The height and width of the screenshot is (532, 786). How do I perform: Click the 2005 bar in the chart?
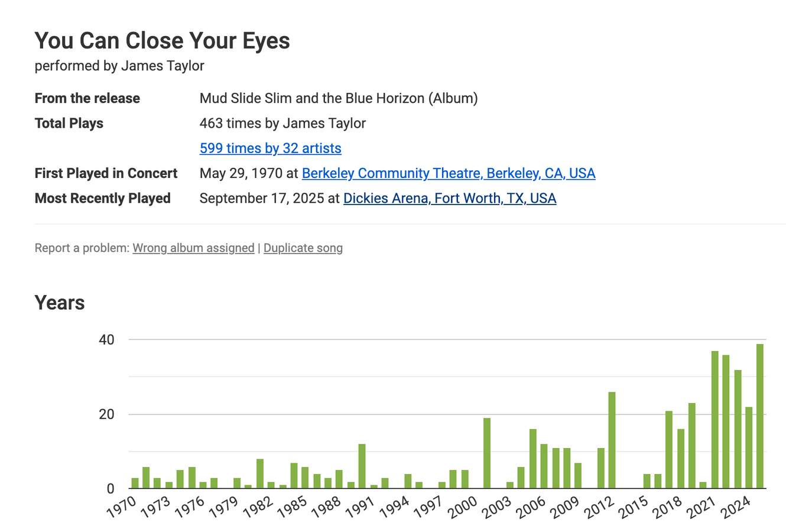[x=532, y=459]
